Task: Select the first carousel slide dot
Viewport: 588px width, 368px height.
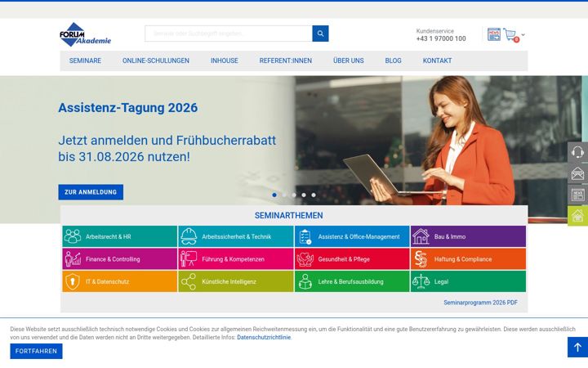Action: (x=274, y=195)
